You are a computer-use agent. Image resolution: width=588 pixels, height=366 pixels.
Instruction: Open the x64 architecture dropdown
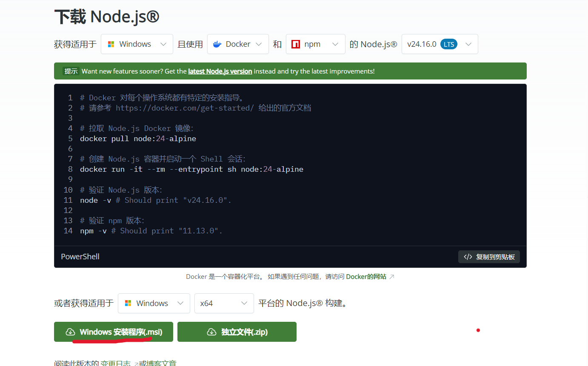coord(224,304)
